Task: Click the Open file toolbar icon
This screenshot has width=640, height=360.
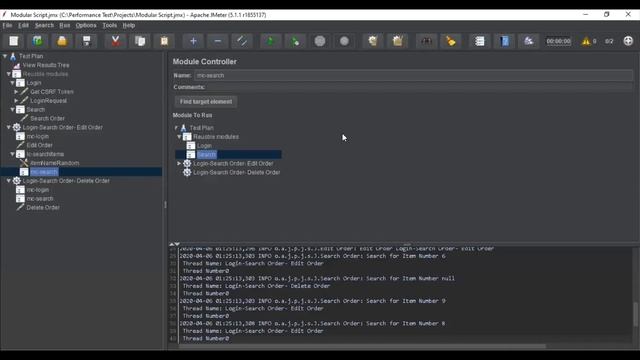Action: pos(62,41)
